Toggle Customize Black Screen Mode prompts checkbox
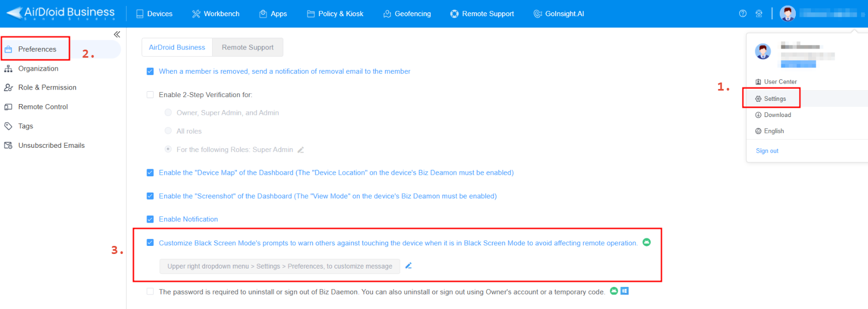The width and height of the screenshot is (868, 309). click(x=150, y=243)
